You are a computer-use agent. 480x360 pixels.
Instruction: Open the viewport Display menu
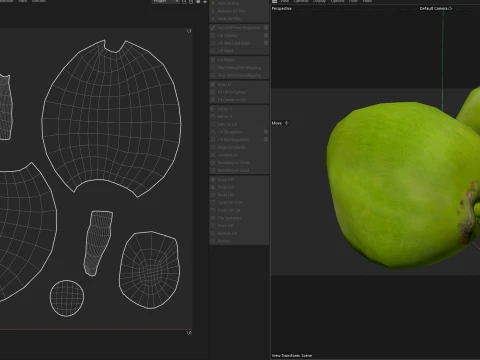(319, 1)
